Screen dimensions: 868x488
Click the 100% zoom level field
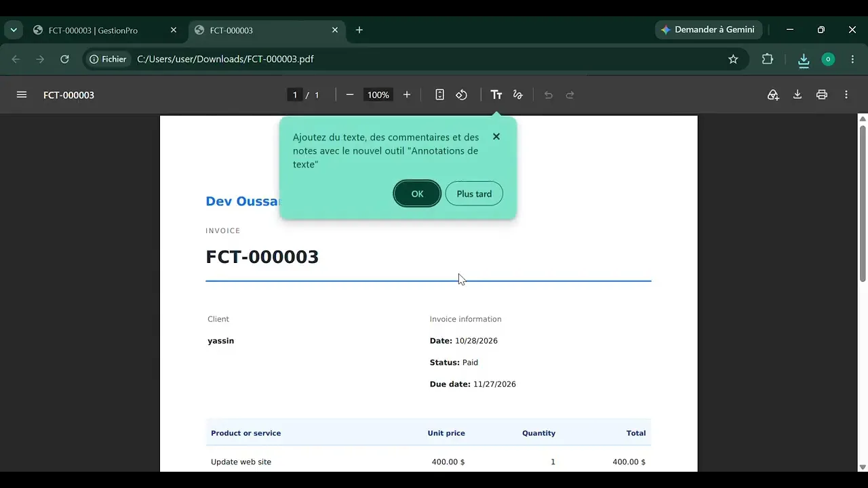pos(378,95)
